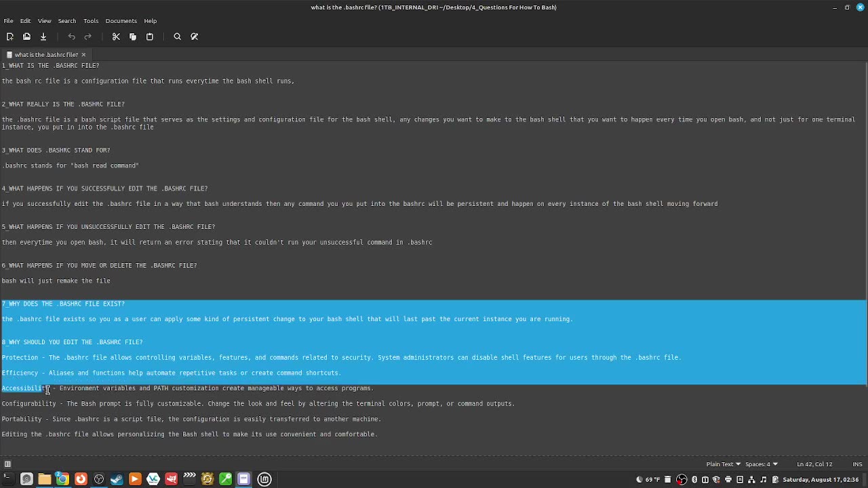This screenshot has height=488, width=868.
Task: Click heading '6_WHAT HAPPENS IF YOU MOVE OR DELETE'
Action: click(99, 266)
